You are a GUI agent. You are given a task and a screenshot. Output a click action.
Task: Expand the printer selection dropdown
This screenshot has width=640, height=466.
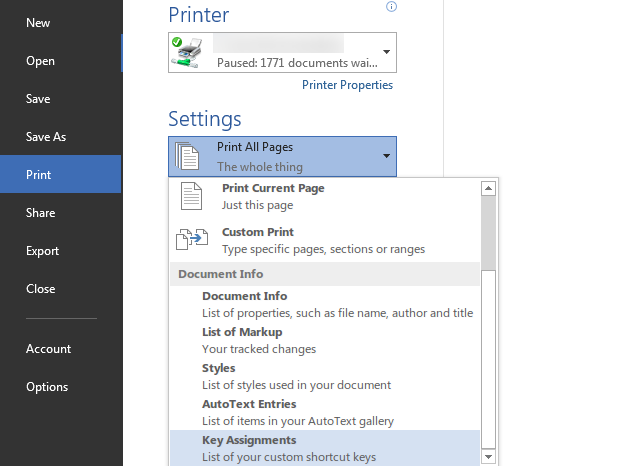(386, 52)
